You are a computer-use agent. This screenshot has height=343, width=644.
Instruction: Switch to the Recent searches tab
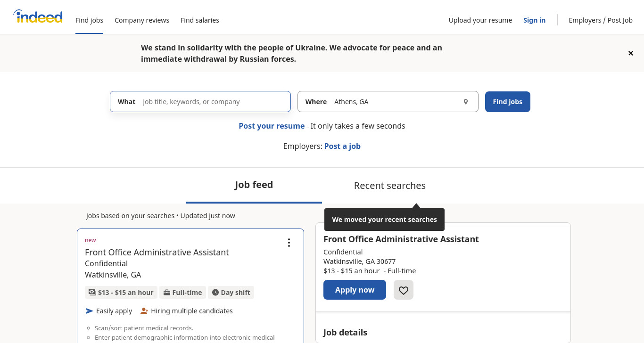[x=390, y=186]
